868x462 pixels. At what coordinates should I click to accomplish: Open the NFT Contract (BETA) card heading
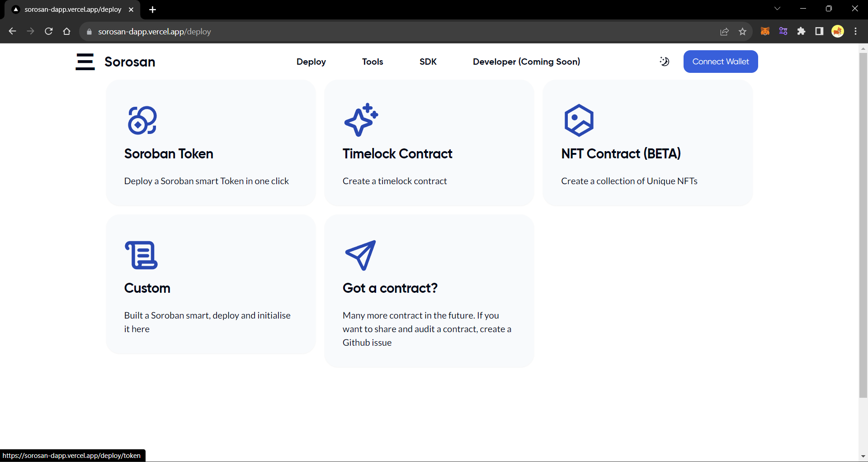[x=621, y=154]
